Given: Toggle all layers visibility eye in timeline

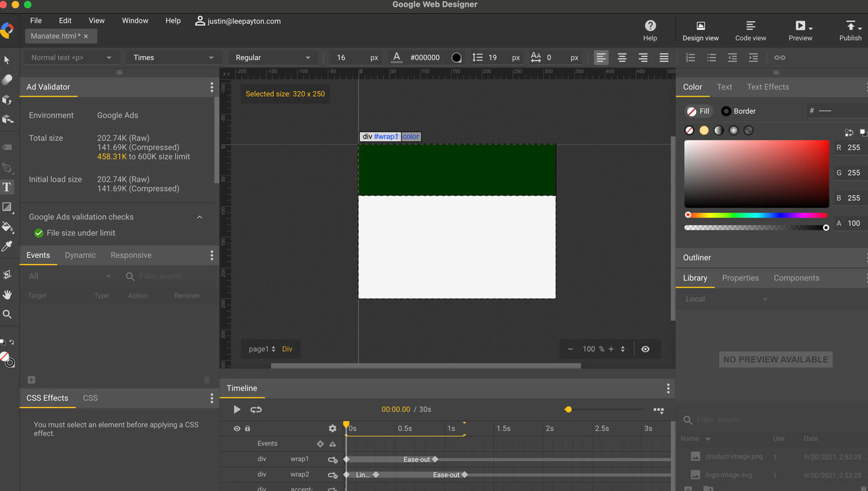Looking at the screenshot, I should (x=237, y=428).
